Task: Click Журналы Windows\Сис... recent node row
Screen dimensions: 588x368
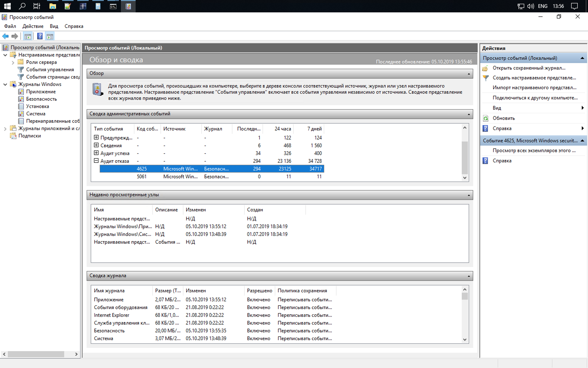Action: tap(198, 234)
